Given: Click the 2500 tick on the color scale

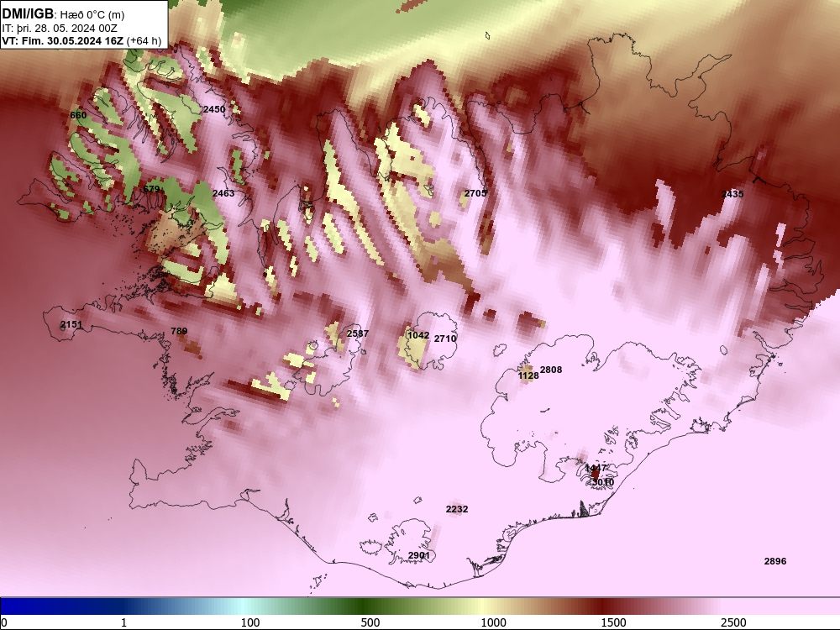Looking at the screenshot, I should pyautogui.click(x=733, y=622).
